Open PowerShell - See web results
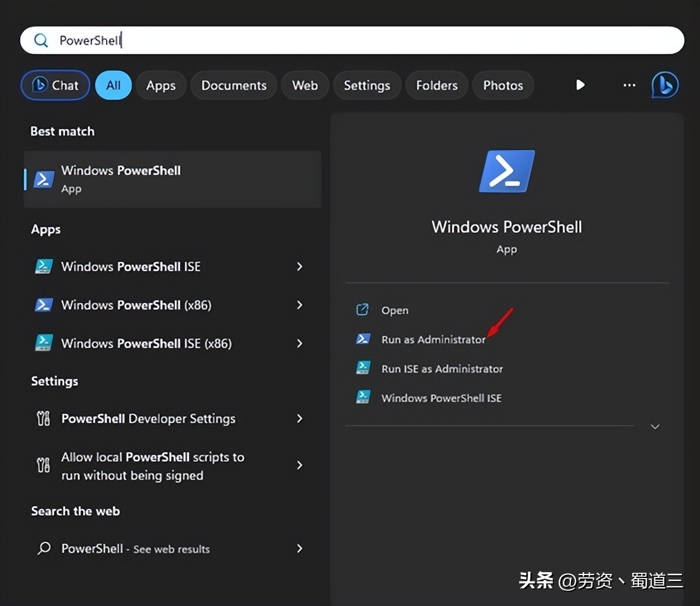Viewport: 700px width, 606px height. pyautogui.click(x=135, y=549)
